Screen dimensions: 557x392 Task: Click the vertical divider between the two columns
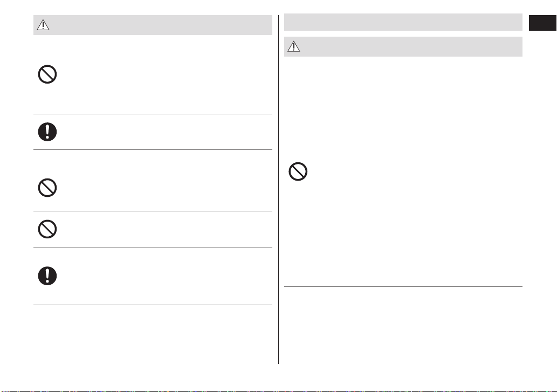pos(278,189)
